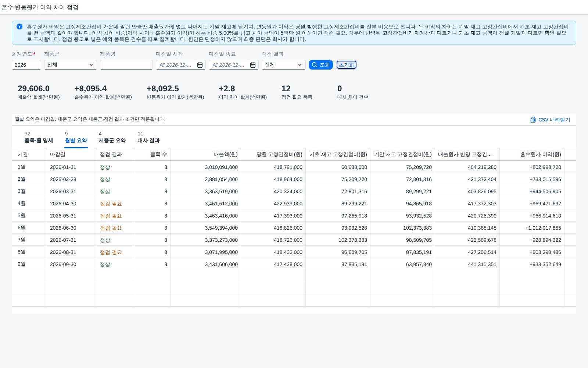
Task: Open the 제품군 요약 tab
Action: (112, 137)
